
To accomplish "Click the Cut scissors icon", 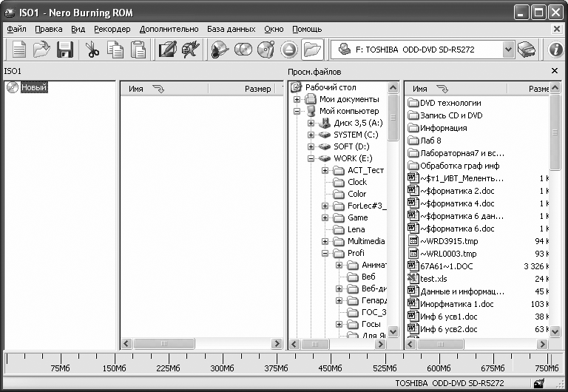I will [x=92, y=50].
